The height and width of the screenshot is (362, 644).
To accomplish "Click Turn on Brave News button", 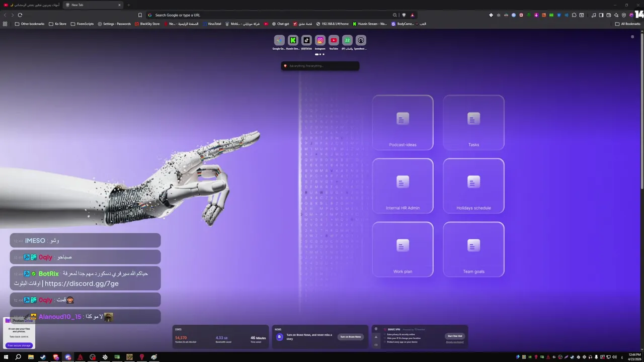I will coord(350,337).
